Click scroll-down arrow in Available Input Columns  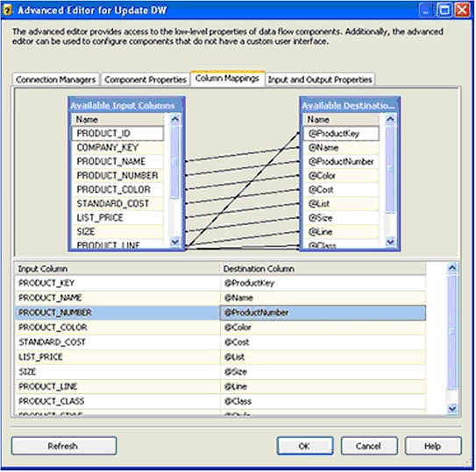click(174, 242)
